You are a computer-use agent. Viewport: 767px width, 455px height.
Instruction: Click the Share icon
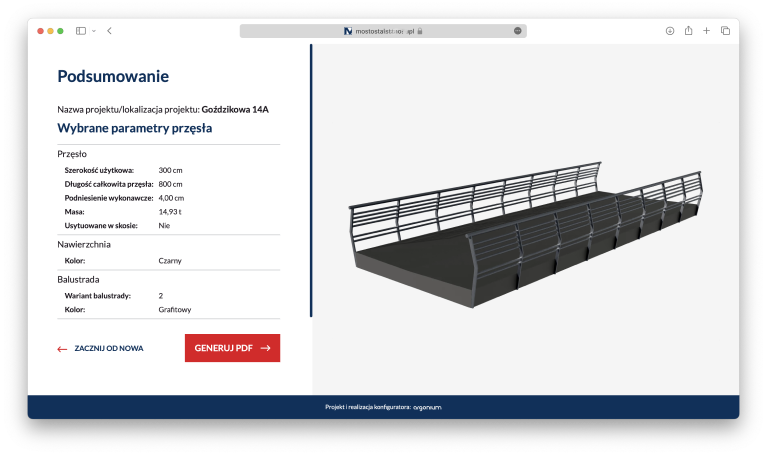(x=688, y=30)
